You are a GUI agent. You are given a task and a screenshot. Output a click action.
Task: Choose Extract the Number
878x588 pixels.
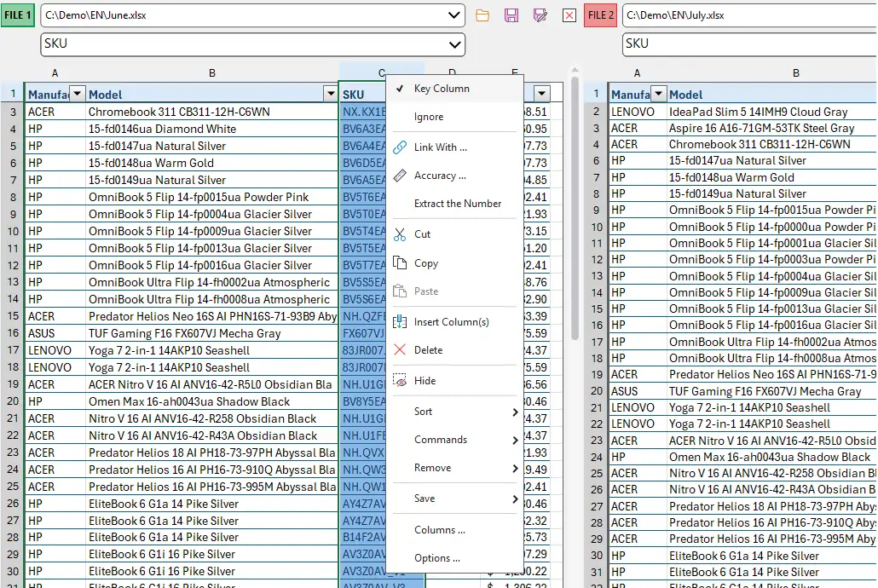[454, 204]
